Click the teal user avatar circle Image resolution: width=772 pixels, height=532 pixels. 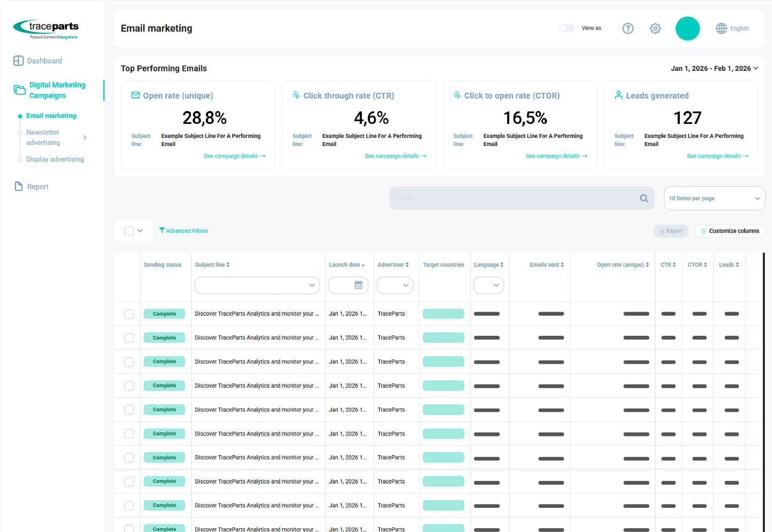pyautogui.click(x=687, y=28)
